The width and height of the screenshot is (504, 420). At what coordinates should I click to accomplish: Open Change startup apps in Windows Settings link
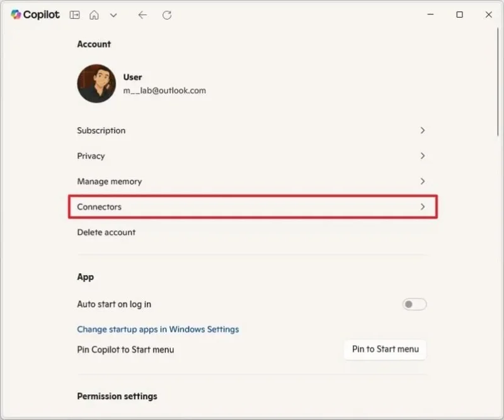coord(158,329)
